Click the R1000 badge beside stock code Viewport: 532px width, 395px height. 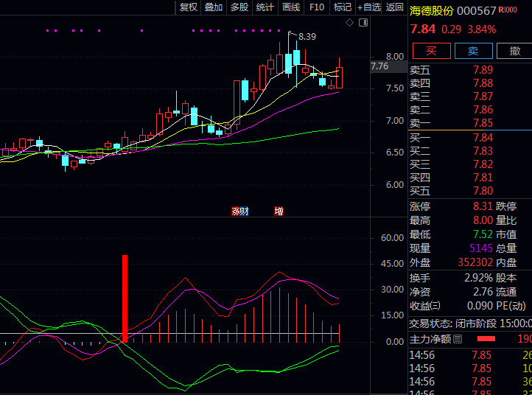508,10
